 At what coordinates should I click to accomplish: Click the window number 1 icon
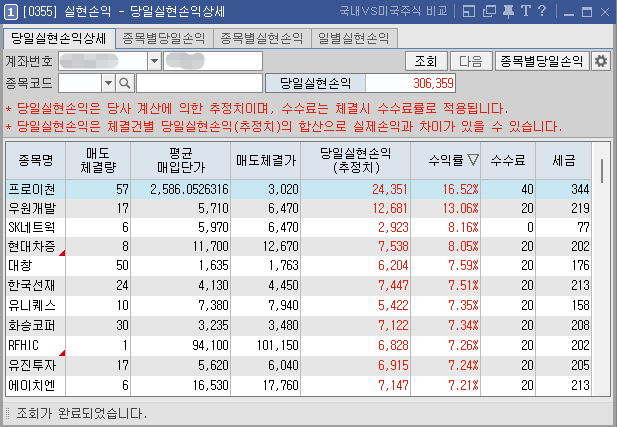tap(11, 12)
